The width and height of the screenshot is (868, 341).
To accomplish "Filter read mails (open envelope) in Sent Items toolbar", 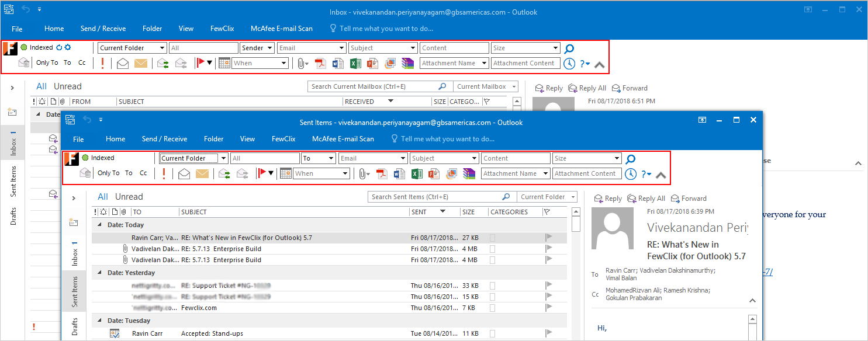I will pos(184,173).
